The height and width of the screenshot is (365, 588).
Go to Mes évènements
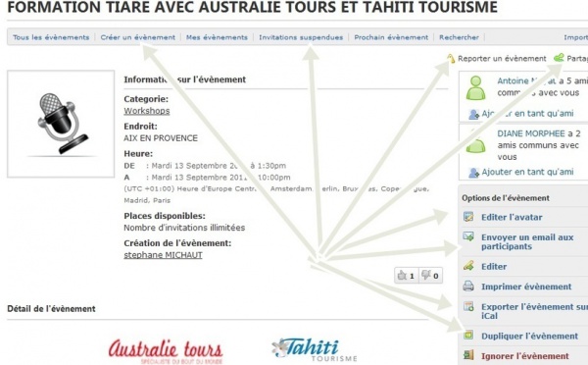[217, 37]
